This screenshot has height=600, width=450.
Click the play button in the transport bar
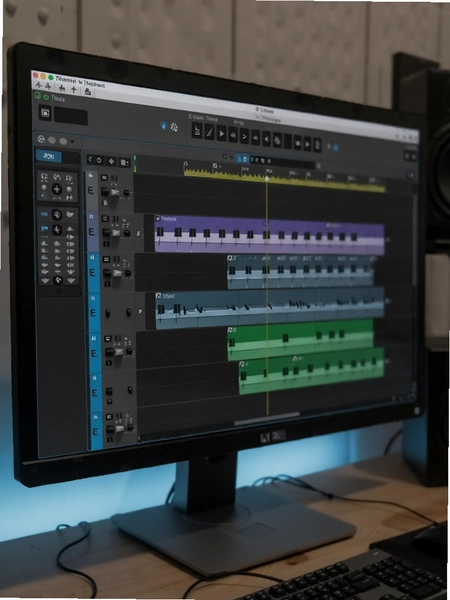pos(221,134)
